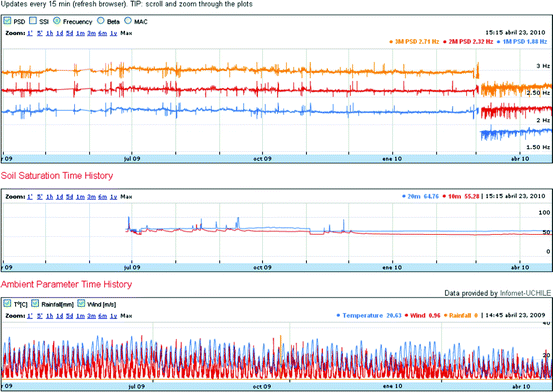
Task: Click the 10m 55.28 soil legend entry
Action: [x=461, y=196]
